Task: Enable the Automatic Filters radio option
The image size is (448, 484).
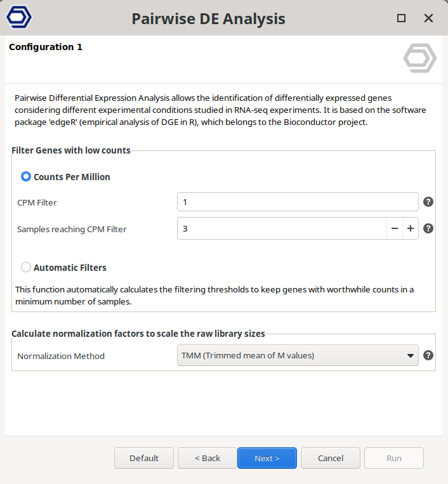Action: coord(26,268)
